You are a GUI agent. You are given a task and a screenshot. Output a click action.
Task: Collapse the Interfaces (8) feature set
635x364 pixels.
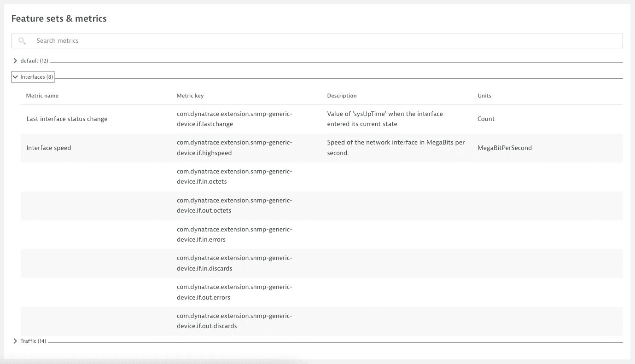[x=33, y=77]
